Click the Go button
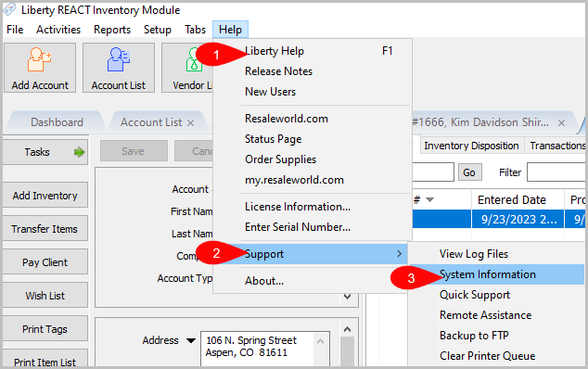This screenshot has width=588, height=369. 469,172
